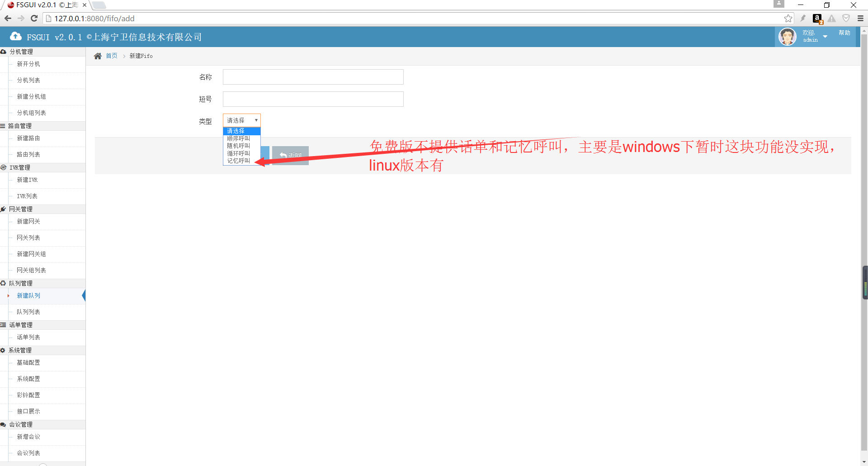Open the 类型 dropdown box
The image size is (868, 466).
(242, 120)
